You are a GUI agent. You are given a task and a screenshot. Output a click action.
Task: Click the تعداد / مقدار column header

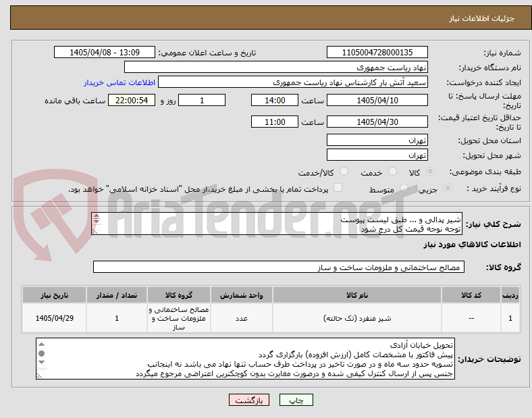click(x=117, y=295)
